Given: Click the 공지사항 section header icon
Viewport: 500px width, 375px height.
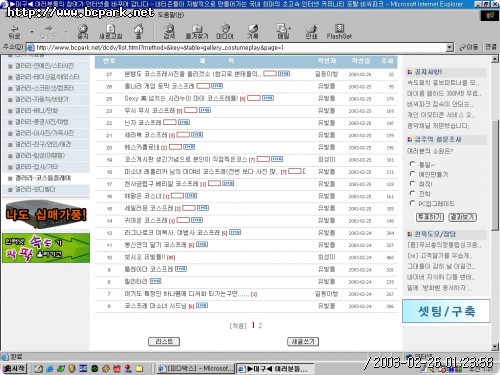Looking at the screenshot, I should pos(410,72).
